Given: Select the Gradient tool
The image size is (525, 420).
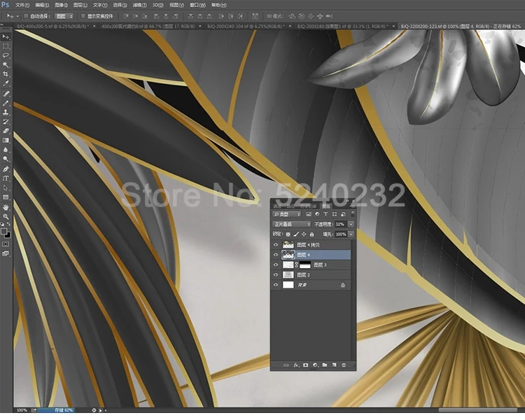Looking at the screenshot, I should [x=6, y=140].
